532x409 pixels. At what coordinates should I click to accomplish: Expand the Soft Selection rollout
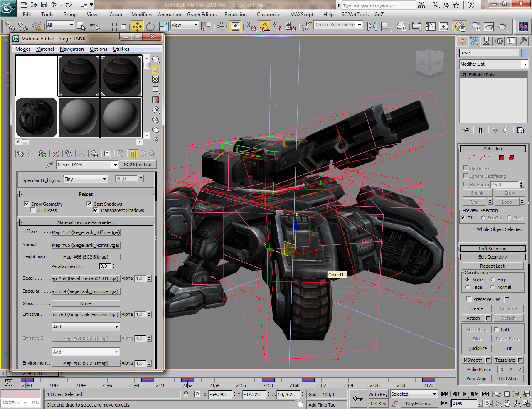point(493,249)
